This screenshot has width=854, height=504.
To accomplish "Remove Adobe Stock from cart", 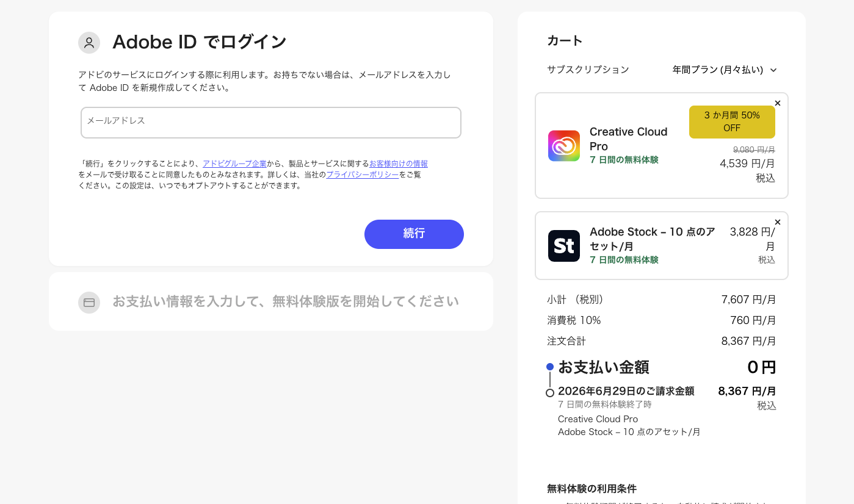I will tap(778, 222).
